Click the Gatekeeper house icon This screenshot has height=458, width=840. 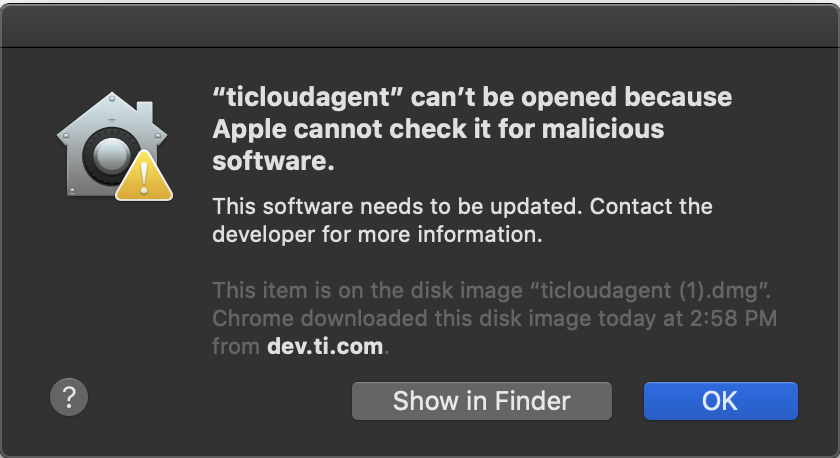pos(114,146)
